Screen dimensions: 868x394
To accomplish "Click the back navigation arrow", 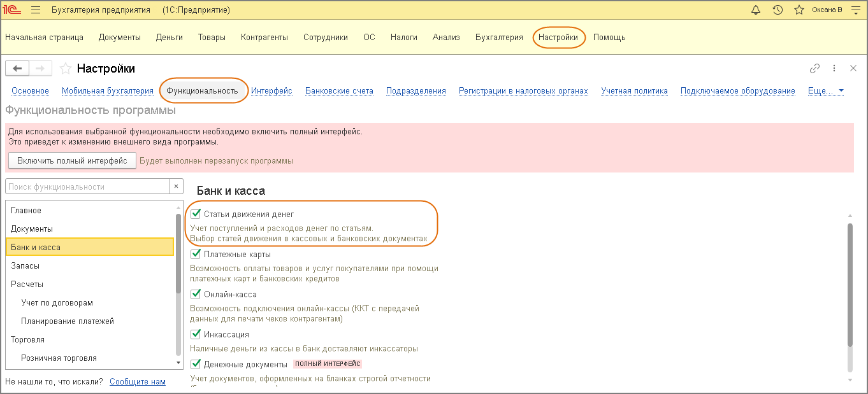I will 17,69.
